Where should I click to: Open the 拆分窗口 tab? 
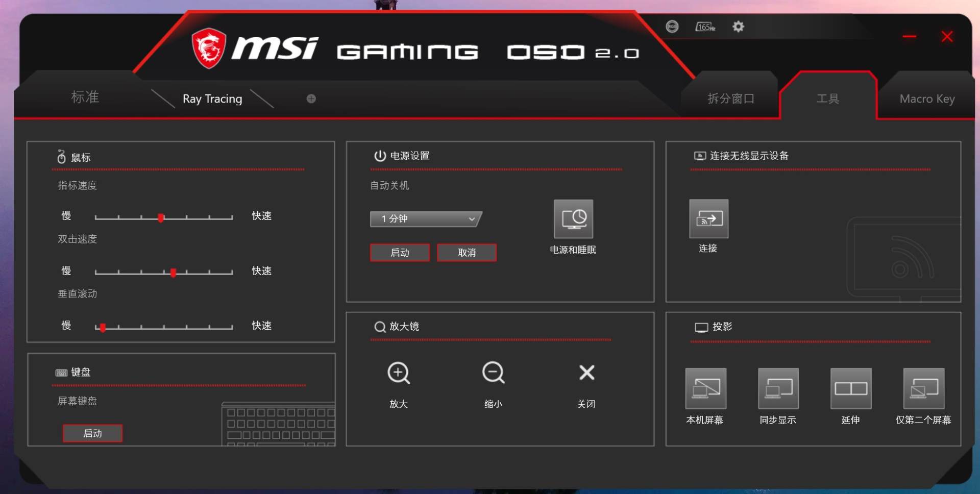click(x=731, y=98)
